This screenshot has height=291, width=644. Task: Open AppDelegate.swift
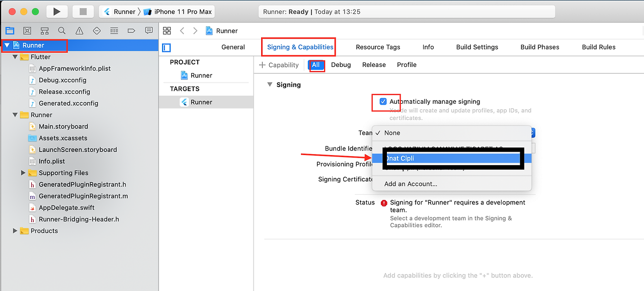pos(61,207)
